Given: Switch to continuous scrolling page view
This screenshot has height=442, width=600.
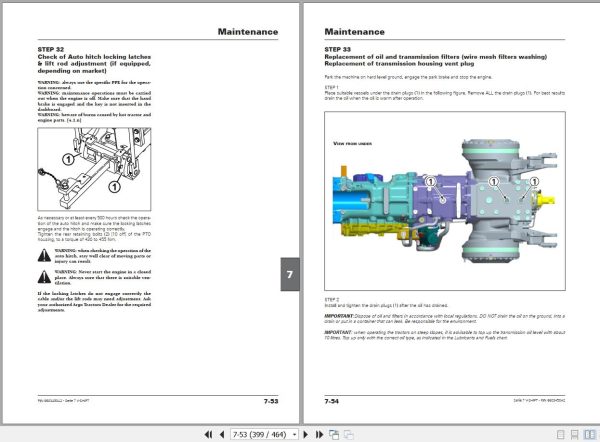Looking at the screenshot, I should pyautogui.click(x=574, y=434).
